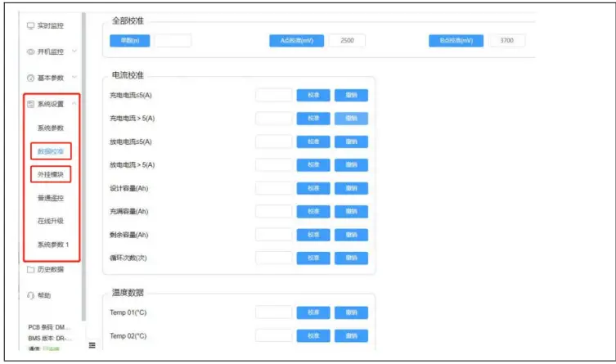Focus the 串数(n) input field
616x364 pixels.
[x=173, y=40]
